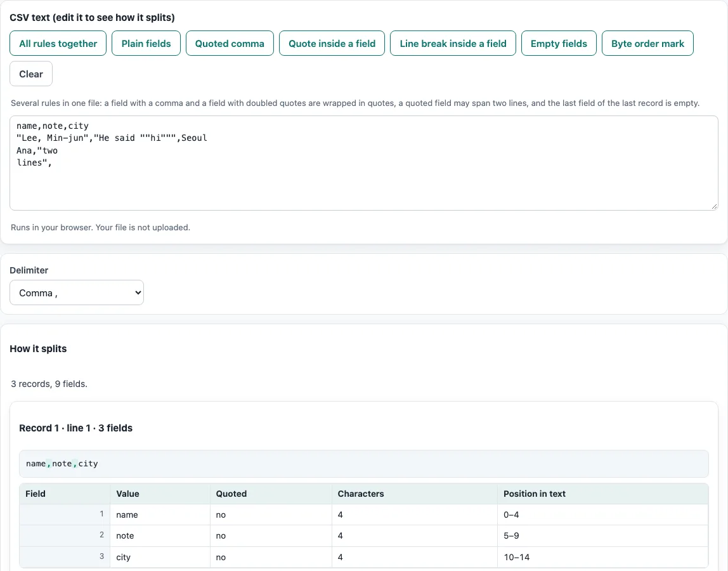This screenshot has width=728, height=571.
Task: Pick the "Byte order mark" example
Action: point(647,43)
